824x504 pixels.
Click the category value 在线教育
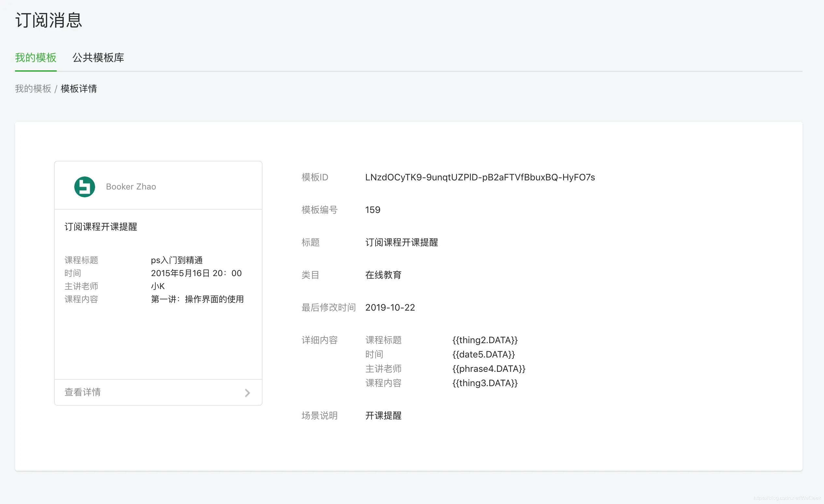coord(383,275)
